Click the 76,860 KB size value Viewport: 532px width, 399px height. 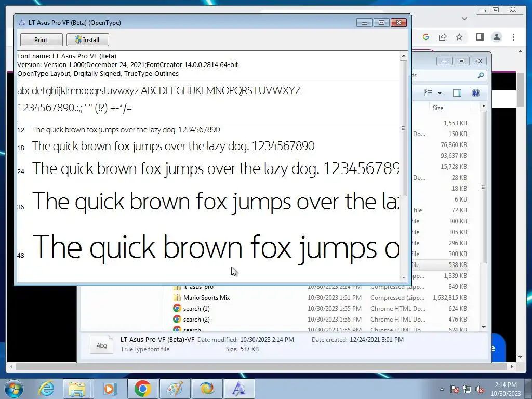click(x=454, y=145)
